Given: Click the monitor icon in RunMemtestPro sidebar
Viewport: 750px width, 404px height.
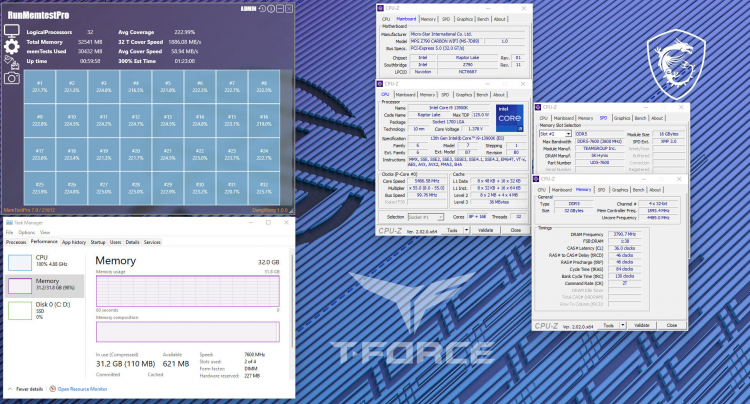Looking at the screenshot, I should (12, 30).
